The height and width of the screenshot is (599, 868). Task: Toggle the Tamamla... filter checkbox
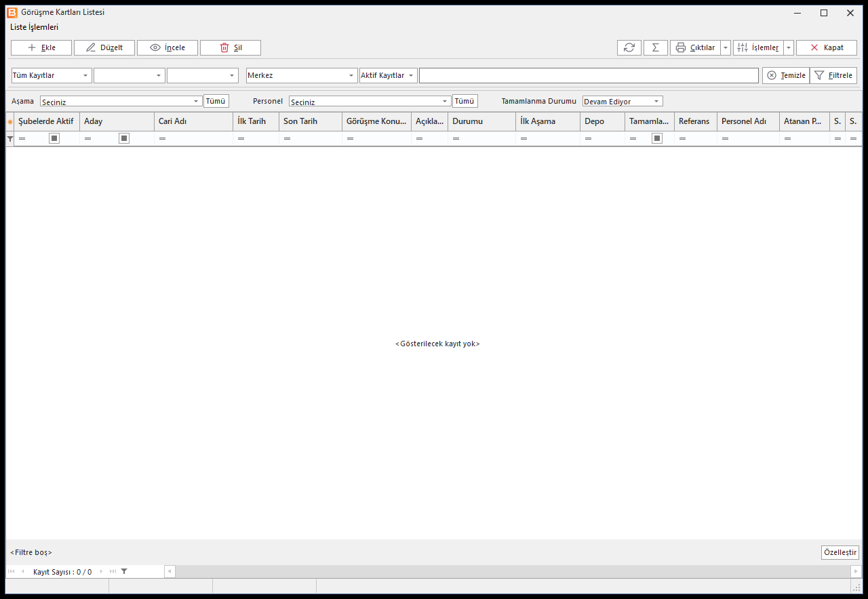click(657, 138)
